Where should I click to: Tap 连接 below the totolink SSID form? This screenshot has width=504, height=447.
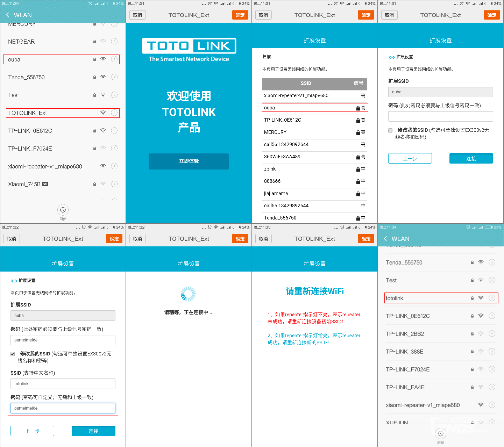[93, 431]
